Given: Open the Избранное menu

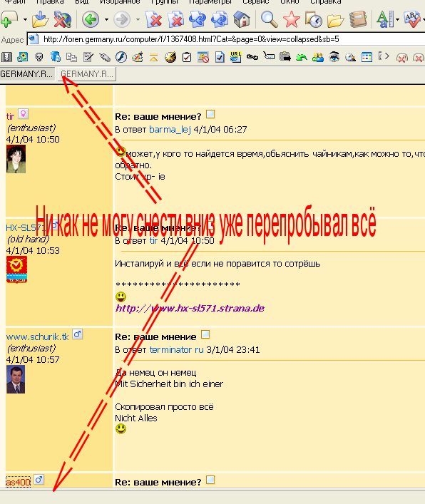Looking at the screenshot, I should tap(120, 1).
